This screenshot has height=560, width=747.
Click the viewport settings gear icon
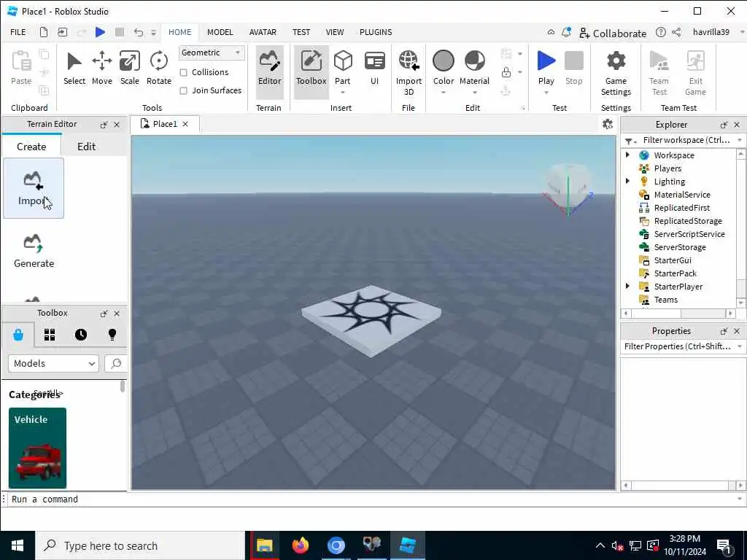tap(608, 124)
